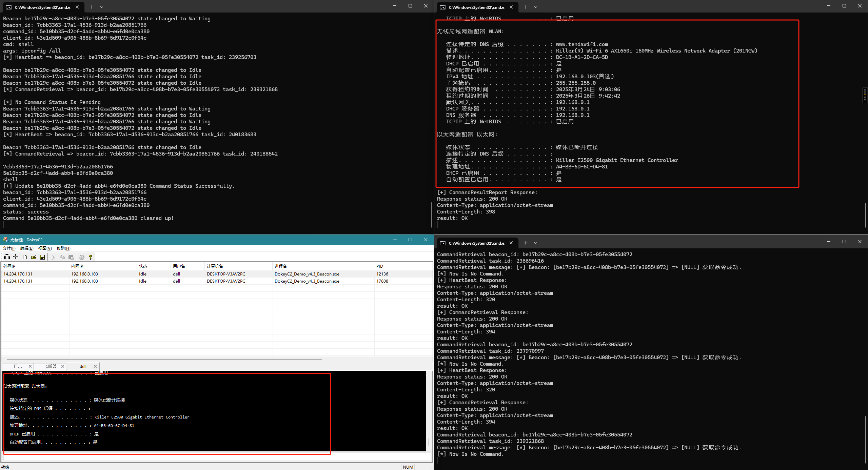Open the 文件(F) menu
Image resolution: width=868 pixels, height=470 pixels.
click(x=9, y=248)
